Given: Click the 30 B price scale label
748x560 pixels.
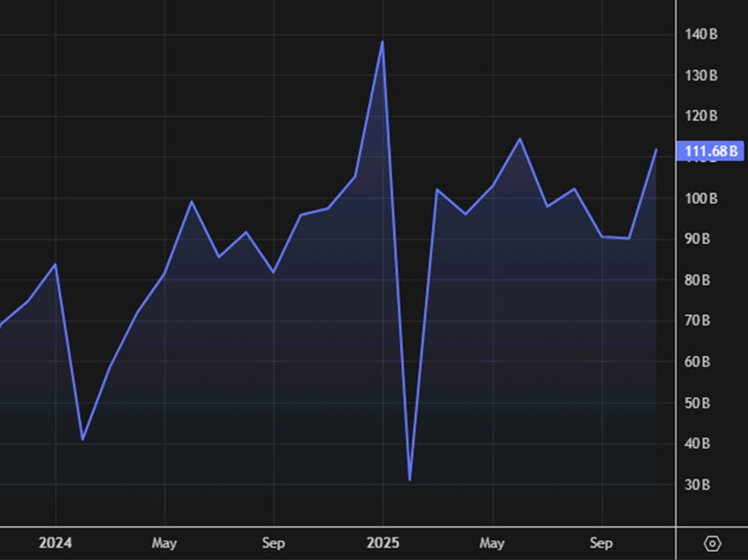Looking at the screenshot, I should click(697, 485).
